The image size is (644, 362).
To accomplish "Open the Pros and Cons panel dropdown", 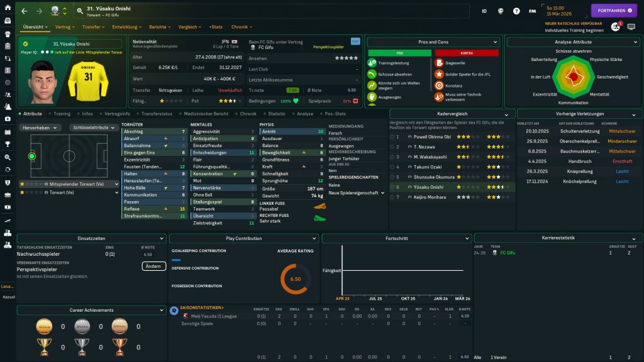I will click(433, 42).
